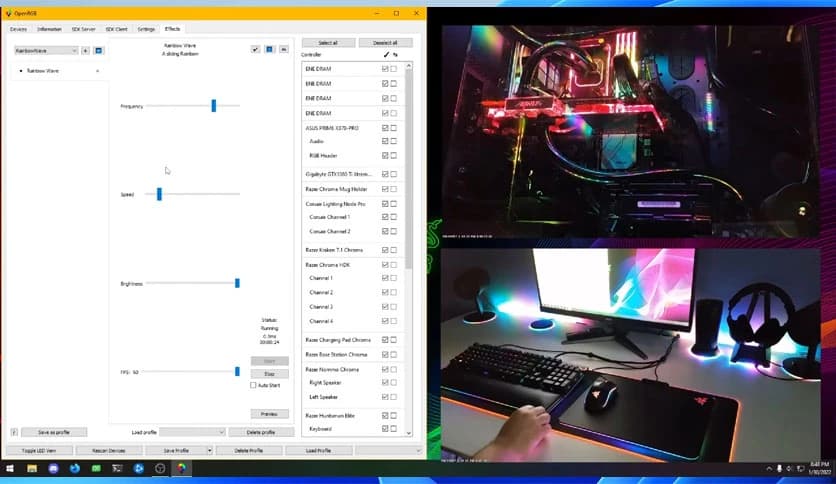
Task: Click the Select all button
Action: coord(328,43)
